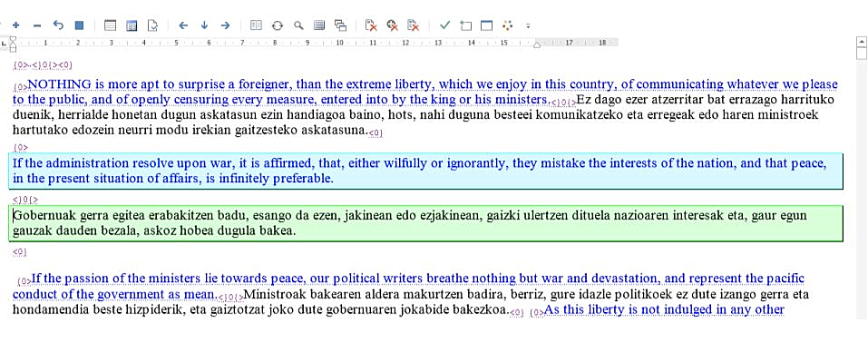Viewport: 868px width, 342px height.
Task: Click the overlapping windows icon
Action: (340, 24)
